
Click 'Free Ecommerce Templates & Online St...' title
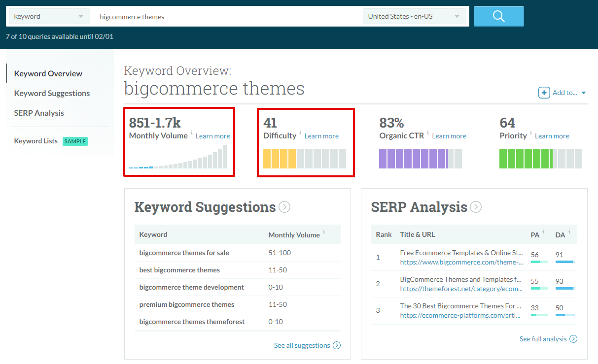click(461, 253)
